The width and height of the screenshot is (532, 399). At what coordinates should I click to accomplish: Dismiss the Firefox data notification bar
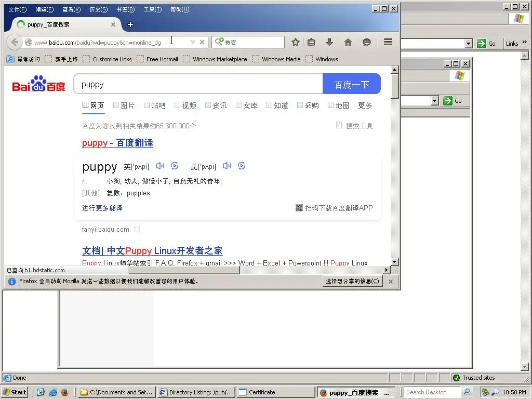point(391,282)
